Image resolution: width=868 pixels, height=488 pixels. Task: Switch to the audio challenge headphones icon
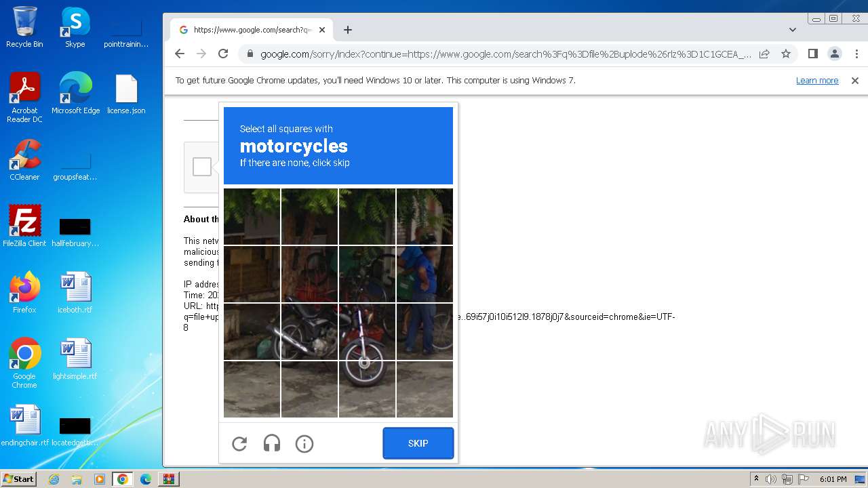click(x=272, y=444)
